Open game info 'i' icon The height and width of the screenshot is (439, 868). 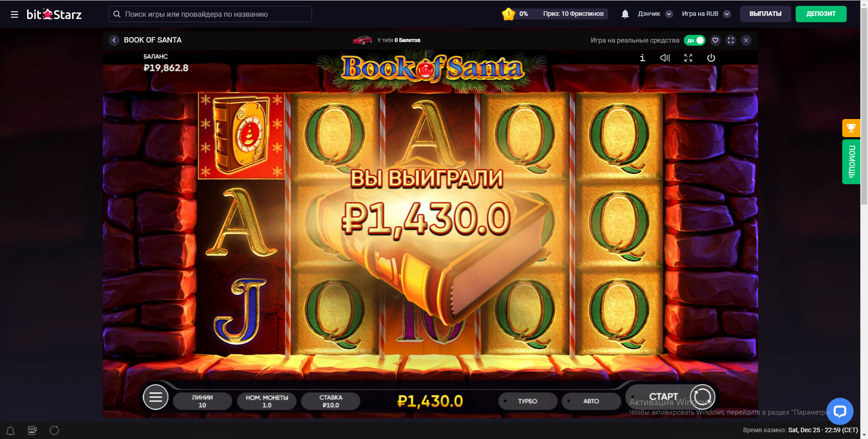point(642,58)
